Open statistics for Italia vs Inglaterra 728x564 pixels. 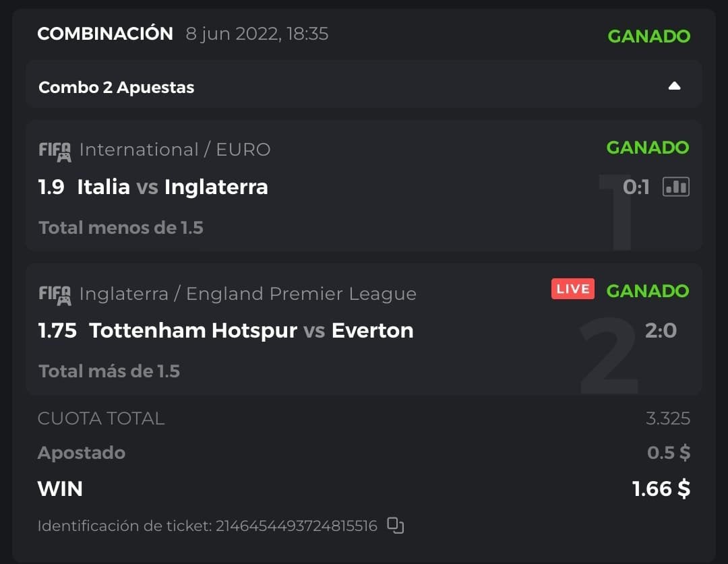tap(676, 187)
